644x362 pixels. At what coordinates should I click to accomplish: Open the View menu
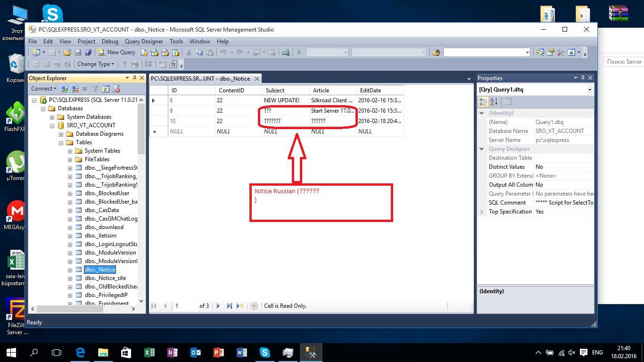[66, 41]
